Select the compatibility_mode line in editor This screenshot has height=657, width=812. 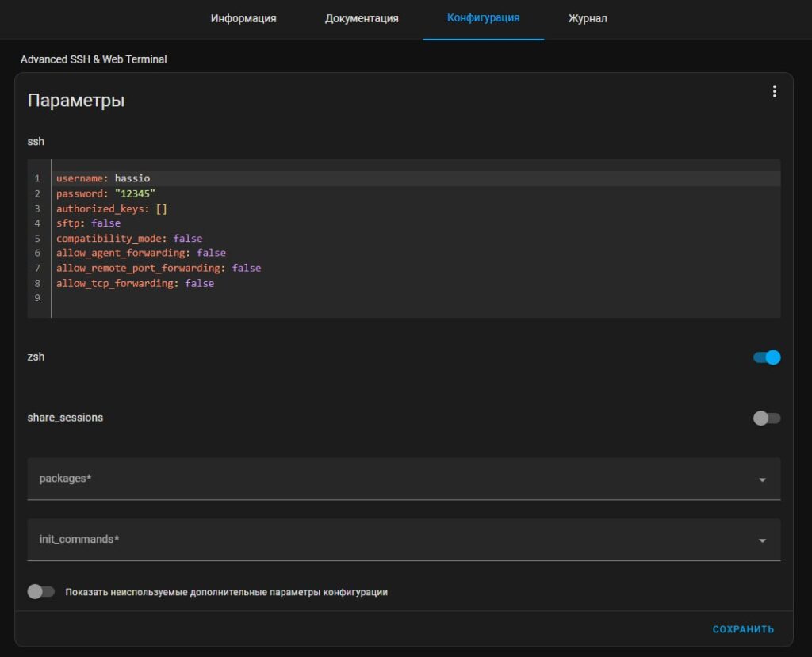(x=128, y=239)
